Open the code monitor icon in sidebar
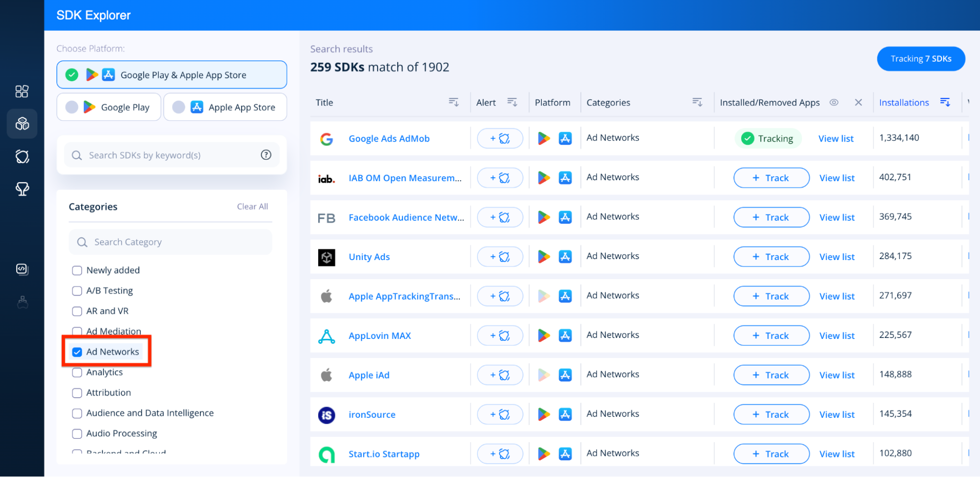Image resolution: width=980 pixels, height=477 pixels. (22, 269)
